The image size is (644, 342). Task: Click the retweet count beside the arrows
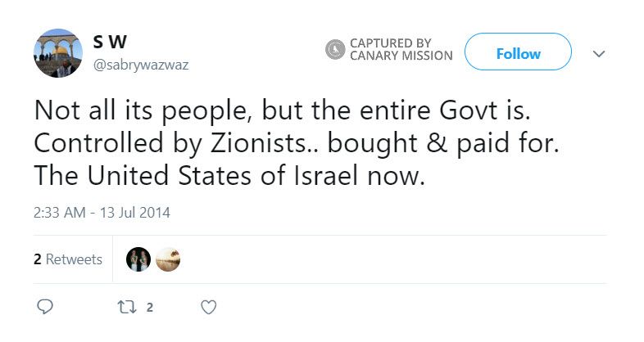click(x=150, y=308)
